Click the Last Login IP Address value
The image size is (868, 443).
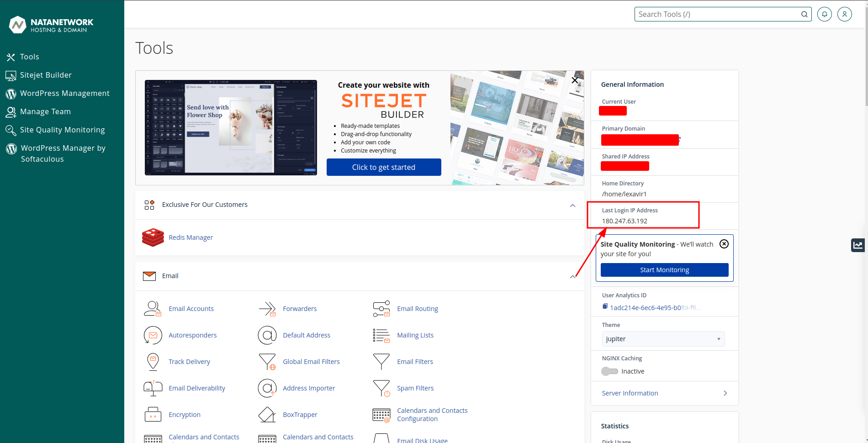(625, 221)
